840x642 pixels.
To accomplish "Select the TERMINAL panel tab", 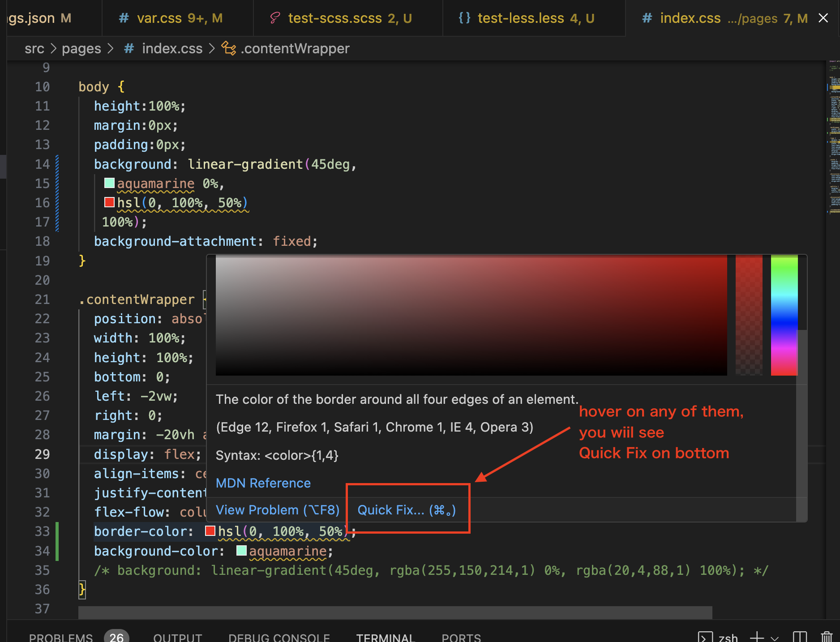I will point(386,637).
